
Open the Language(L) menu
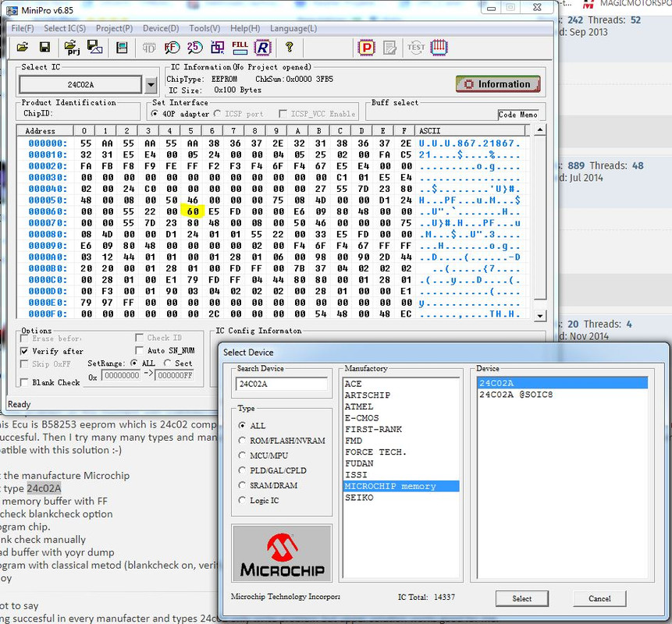click(293, 28)
